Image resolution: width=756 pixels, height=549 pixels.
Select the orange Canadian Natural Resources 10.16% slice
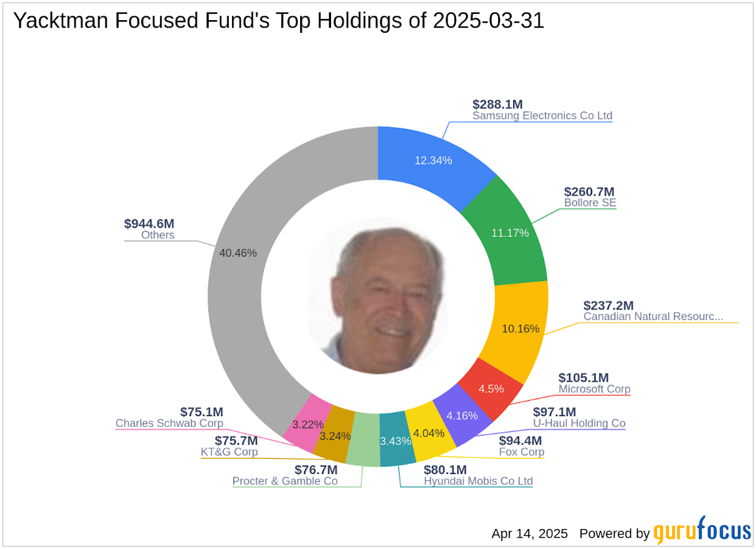[520, 329]
